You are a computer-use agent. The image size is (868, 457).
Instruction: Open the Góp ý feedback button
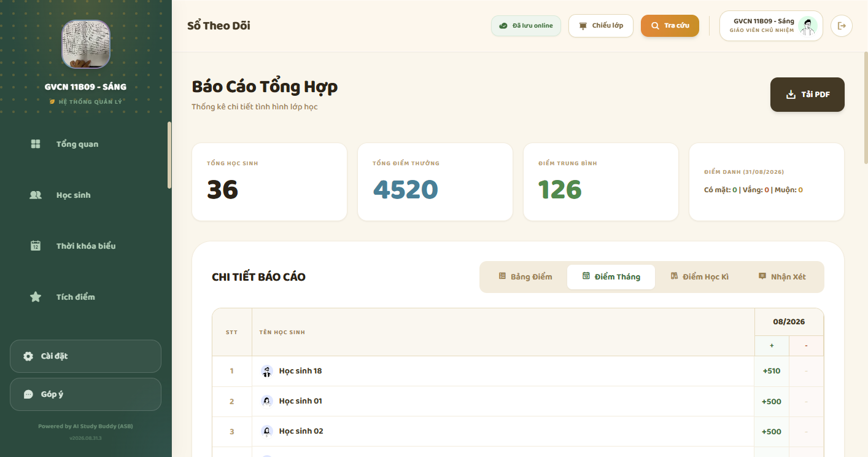[x=85, y=394]
